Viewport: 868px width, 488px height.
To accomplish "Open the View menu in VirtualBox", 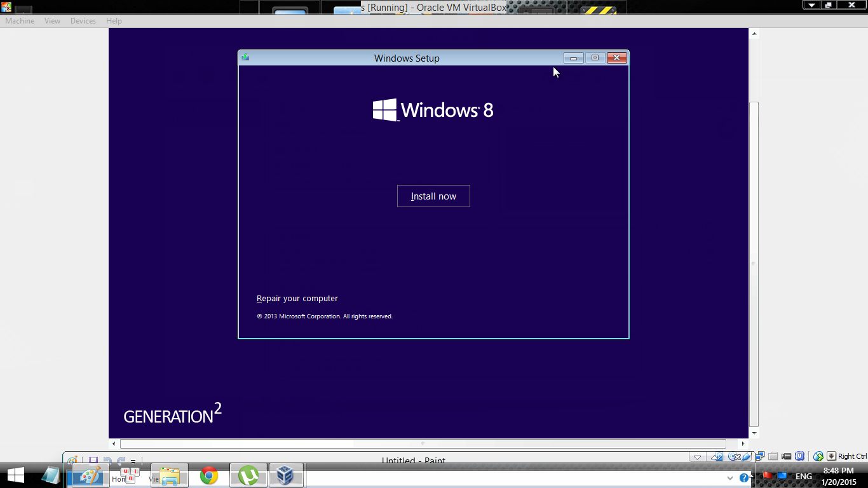I will 52,21.
